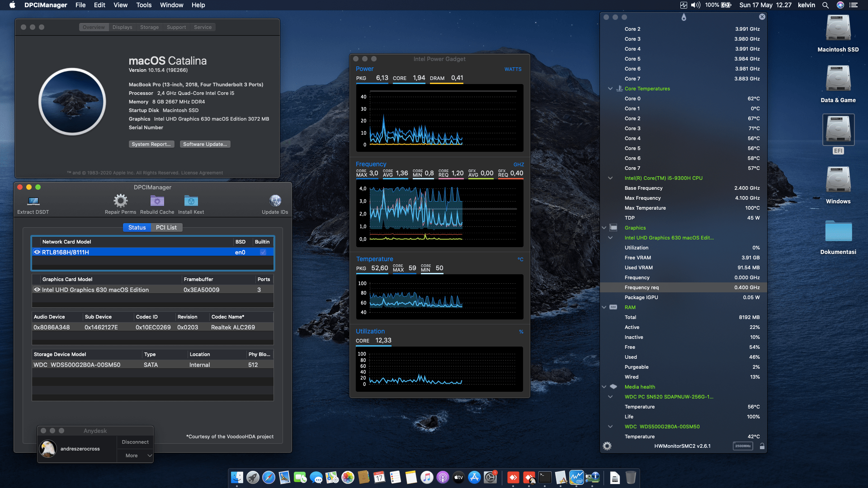This screenshot has height=488, width=868.
Task: Collapse the RAM section
Action: 604,307
